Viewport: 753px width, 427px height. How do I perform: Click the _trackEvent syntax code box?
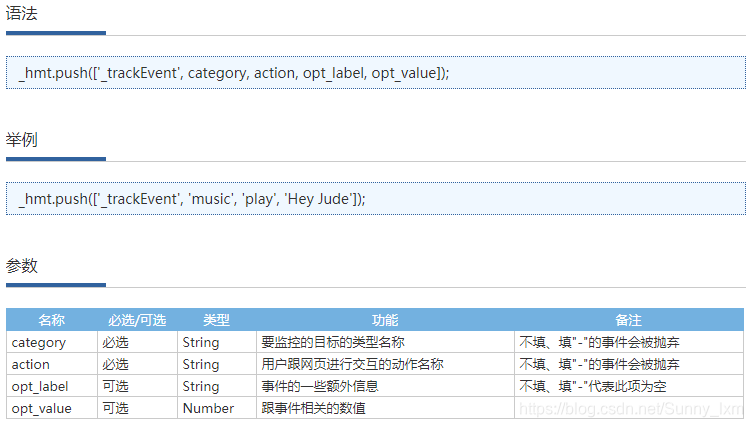(x=376, y=73)
